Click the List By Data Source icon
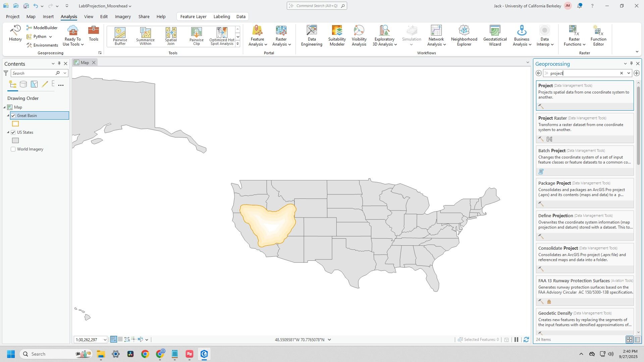 [x=23, y=84]
